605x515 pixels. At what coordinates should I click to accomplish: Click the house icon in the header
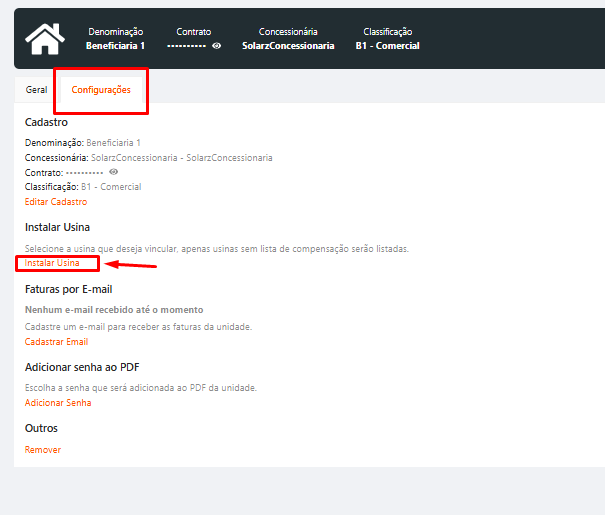click(45, 39)
